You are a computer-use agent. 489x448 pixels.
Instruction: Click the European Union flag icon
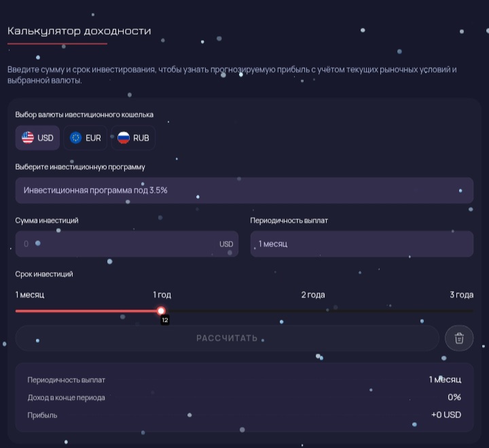[x=75, y=138]
